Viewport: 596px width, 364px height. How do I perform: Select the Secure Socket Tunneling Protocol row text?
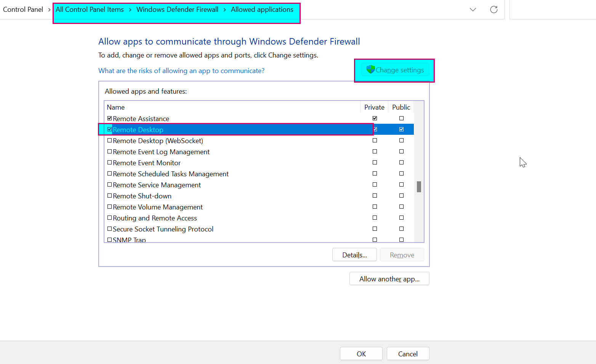click(x=163, y=229)
